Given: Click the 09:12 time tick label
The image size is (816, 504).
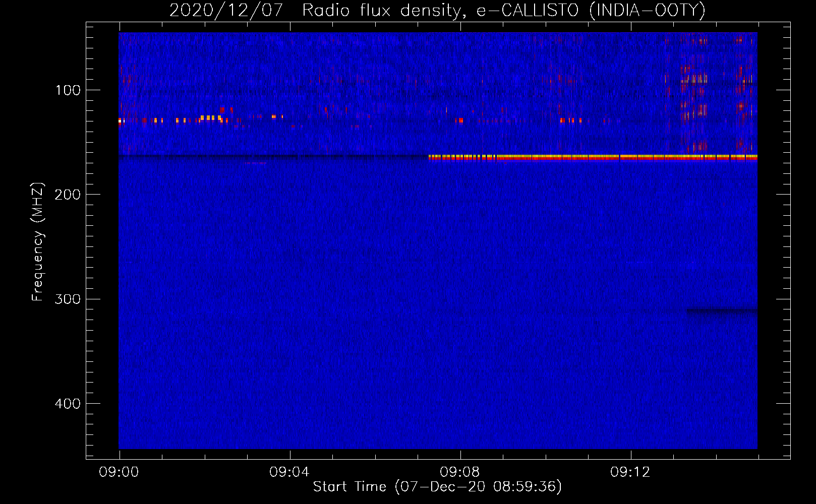Looking at the screenshot, I should pos(630,472).
